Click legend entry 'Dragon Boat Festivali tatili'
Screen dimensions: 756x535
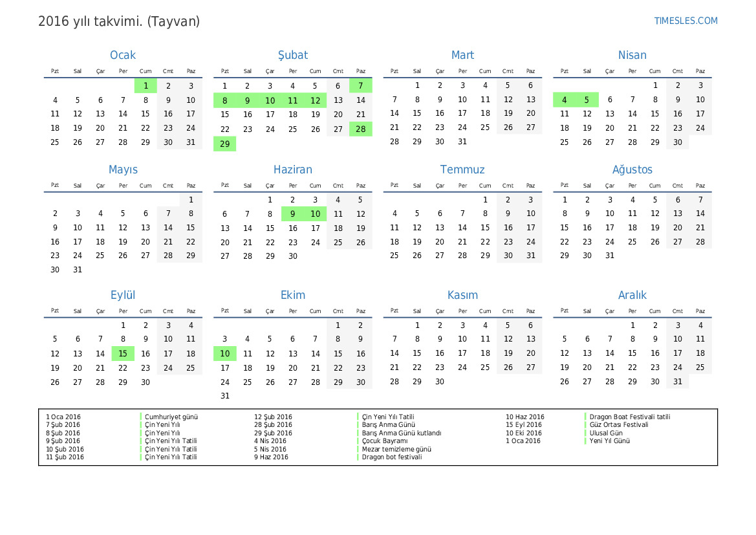(630, 417)
